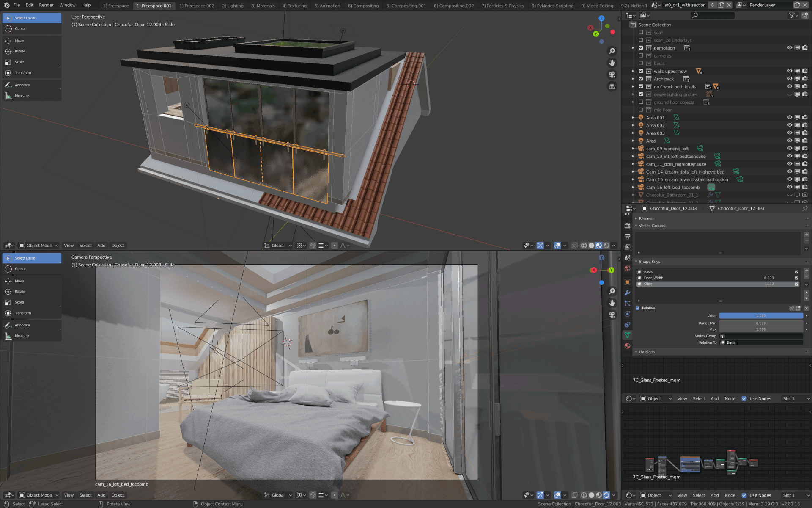Open the Particles properties tab icon
The height and width of the screenshot is (508, 812).
(628, 303)
